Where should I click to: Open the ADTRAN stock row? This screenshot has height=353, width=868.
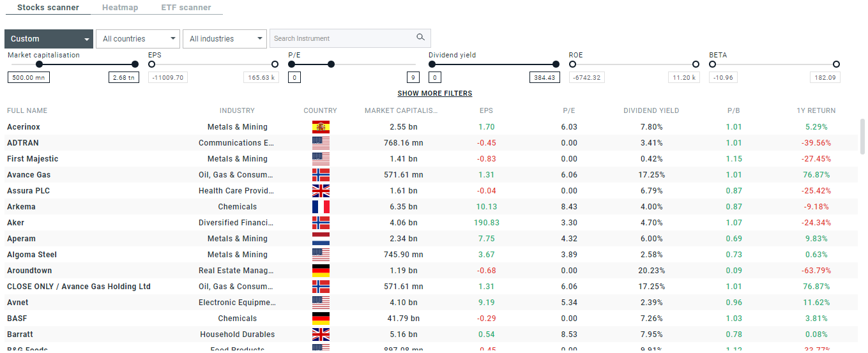[432, 143]
